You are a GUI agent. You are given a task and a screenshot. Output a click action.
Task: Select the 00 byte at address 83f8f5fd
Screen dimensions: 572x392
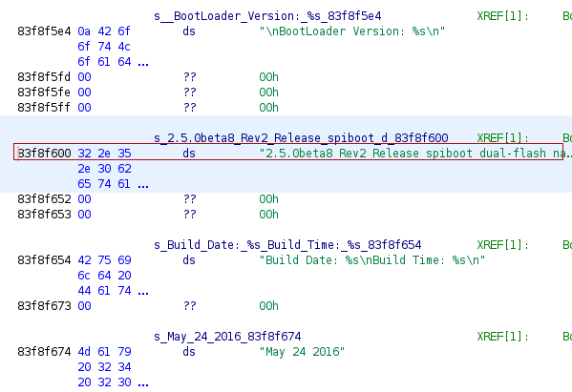click(84, 77)
